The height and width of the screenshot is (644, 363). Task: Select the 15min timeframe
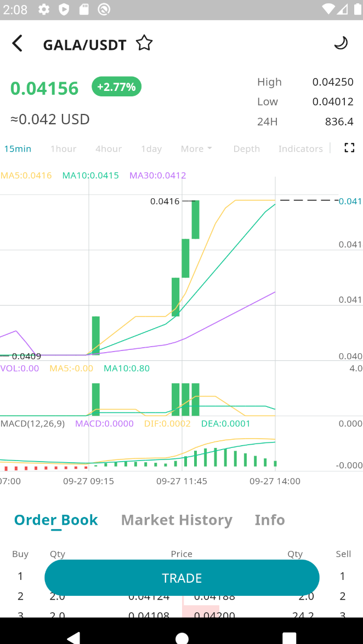click(x=18, y=149)
